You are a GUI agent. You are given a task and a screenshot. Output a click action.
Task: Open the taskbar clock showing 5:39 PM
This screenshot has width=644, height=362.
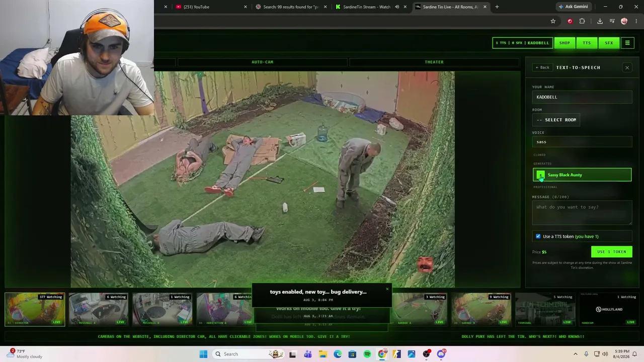click(x=620, y=354)
